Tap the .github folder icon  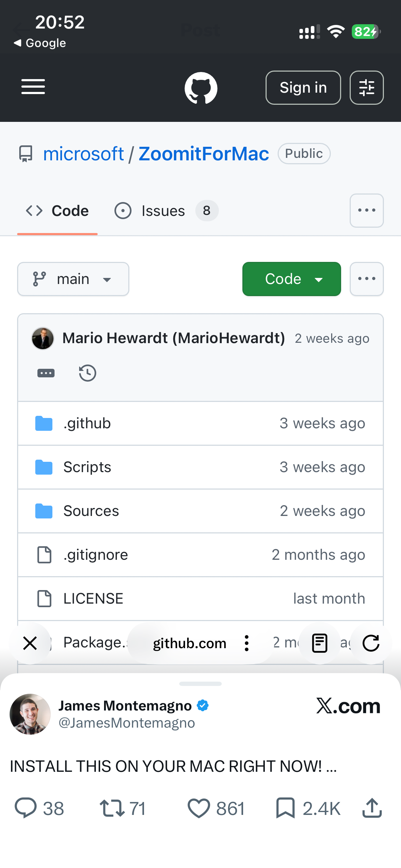click(44, 423)
